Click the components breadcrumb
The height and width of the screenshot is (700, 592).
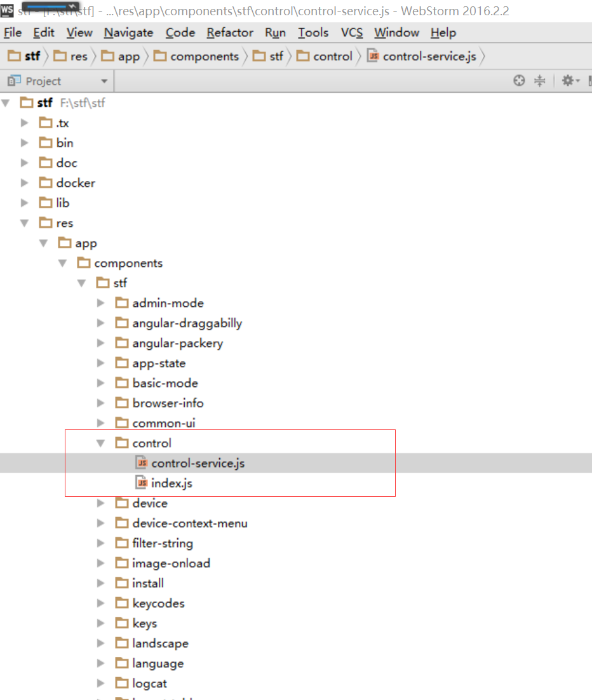point(196,57)
